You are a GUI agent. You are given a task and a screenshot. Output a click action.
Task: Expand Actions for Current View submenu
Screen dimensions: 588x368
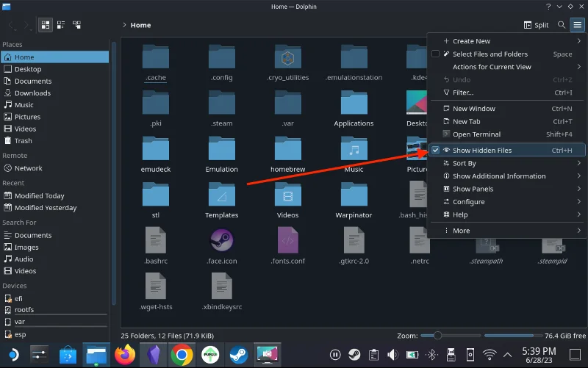(x=506, y=67)
